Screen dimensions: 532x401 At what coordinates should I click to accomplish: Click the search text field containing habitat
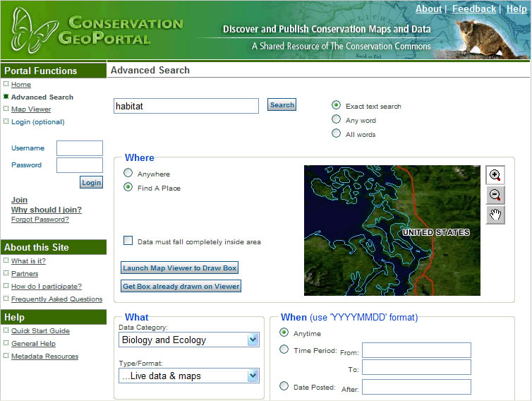[186, 106]
